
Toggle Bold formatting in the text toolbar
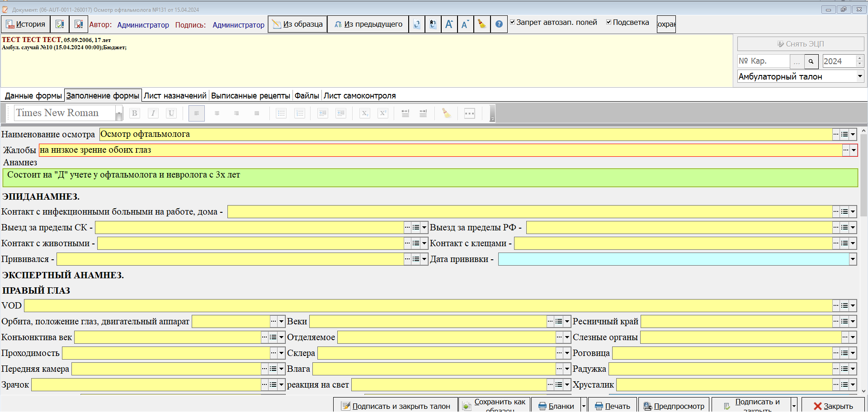click(134, 113)
